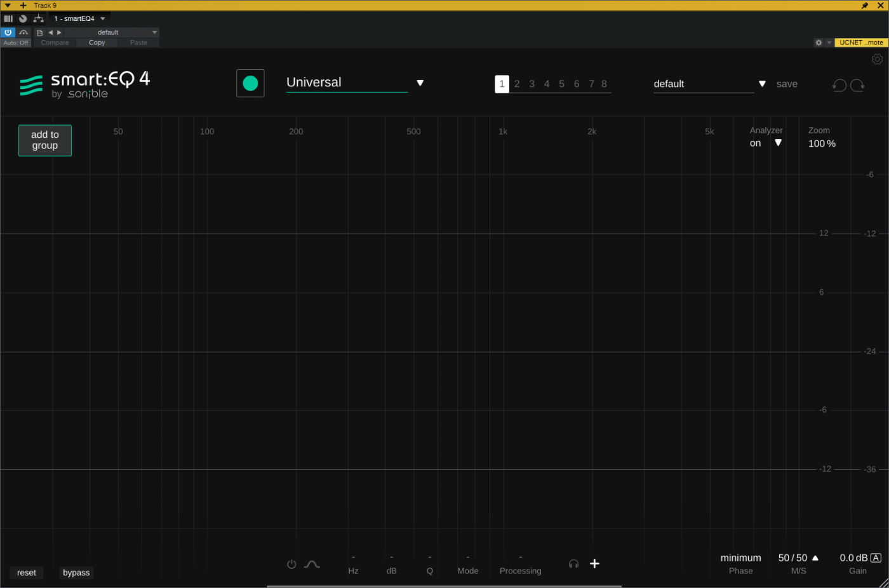Click the headphones solo band icon
Viewport: 889px width, 588px height.
pos(573,563)
